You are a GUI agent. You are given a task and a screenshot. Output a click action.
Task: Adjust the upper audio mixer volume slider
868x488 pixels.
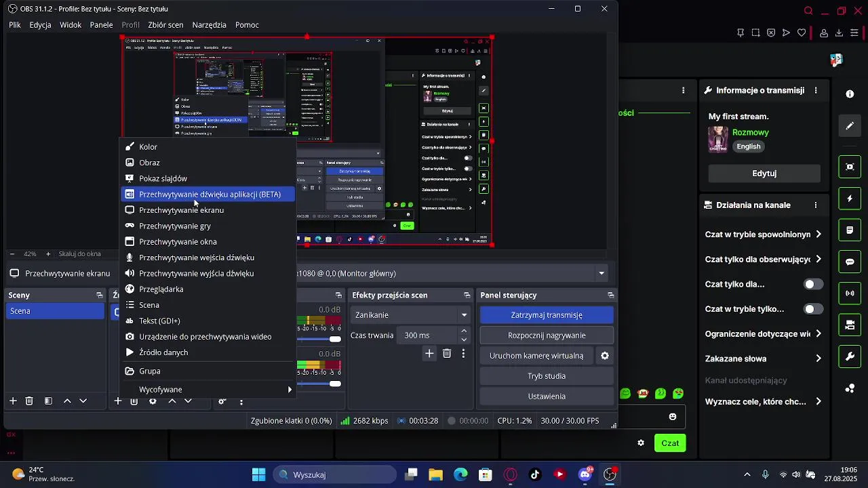tap(335, 339)
